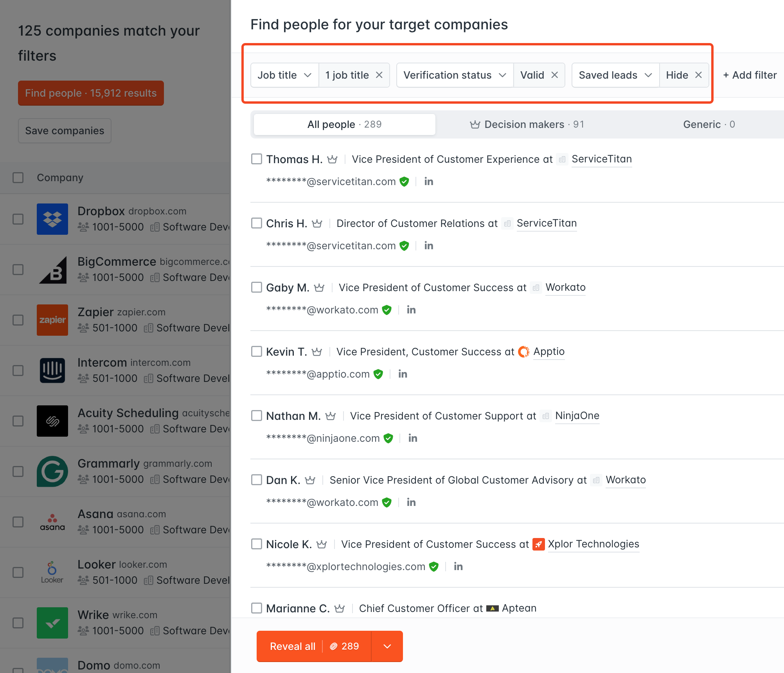Click the Add filter button
784x673 pixels.
750,75
